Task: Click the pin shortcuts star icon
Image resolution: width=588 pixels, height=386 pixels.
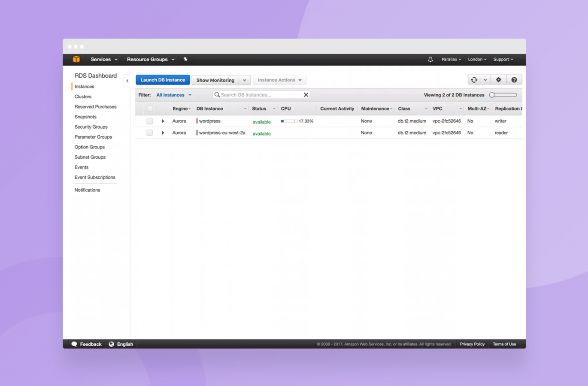Action: pyautogui.click(x=185, y=59)
